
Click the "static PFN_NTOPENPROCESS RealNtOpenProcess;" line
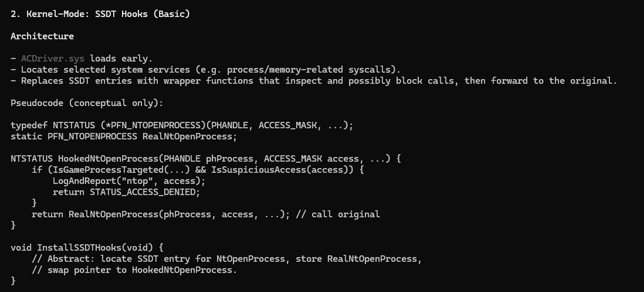[x=124, y=136]
